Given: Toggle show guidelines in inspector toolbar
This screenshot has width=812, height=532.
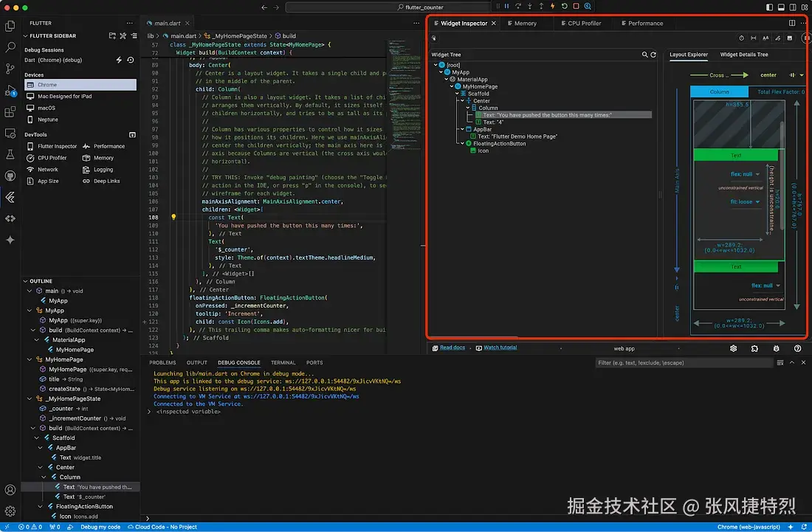Looking at the screenshot, I should point(754,38).
